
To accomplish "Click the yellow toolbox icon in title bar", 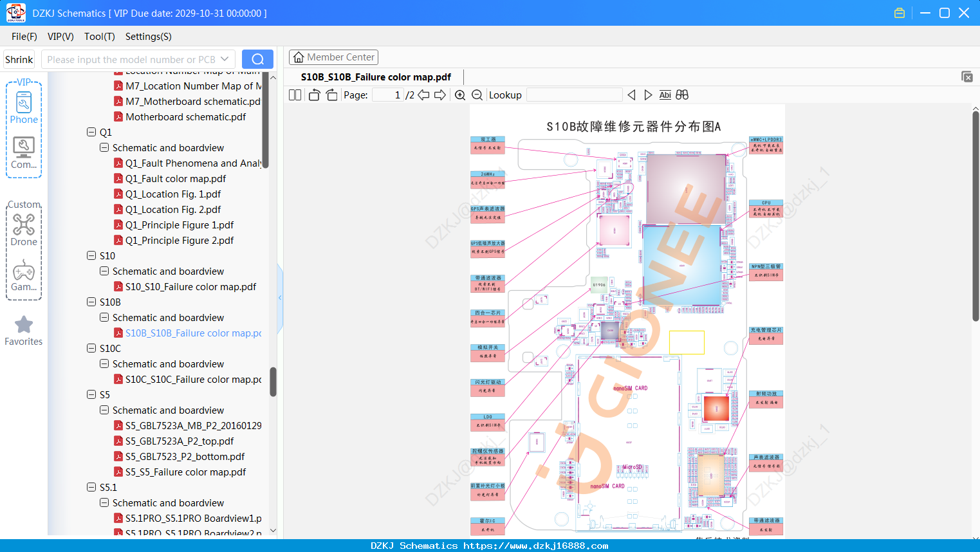I will 900,13.
